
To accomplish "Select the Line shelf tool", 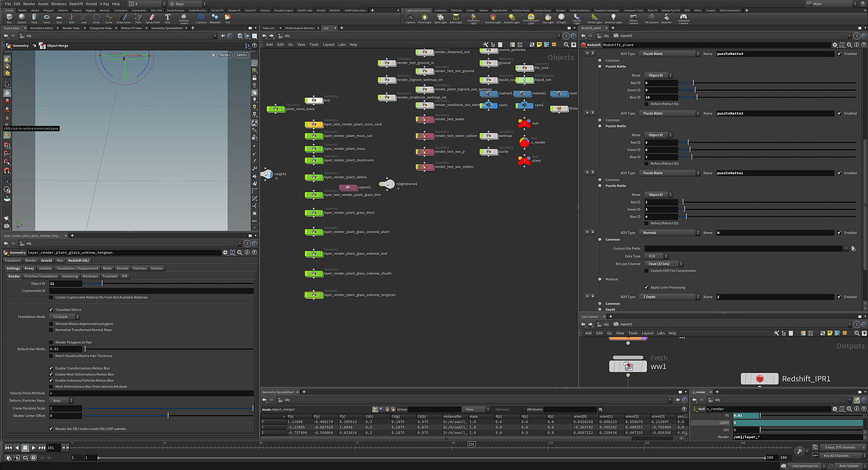I will 83,18.
